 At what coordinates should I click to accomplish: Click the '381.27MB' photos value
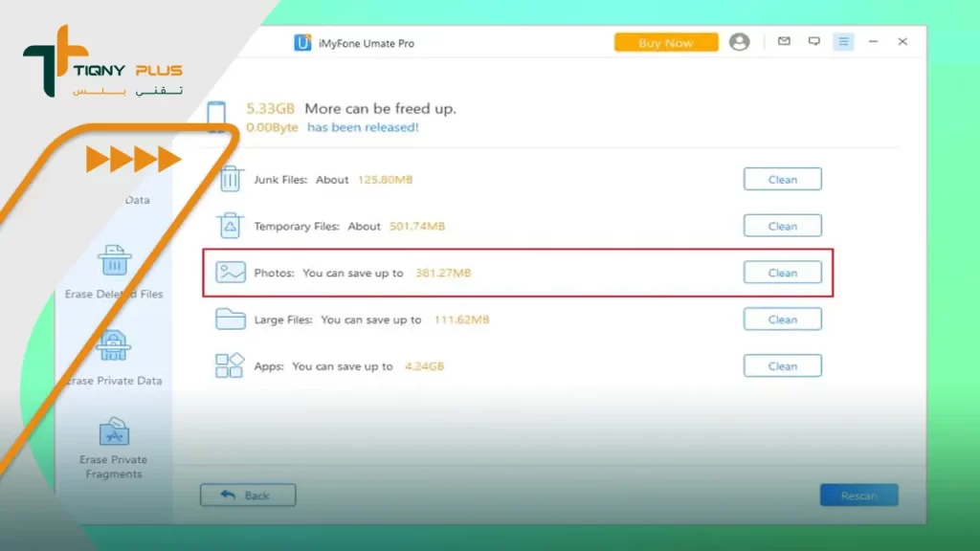(443, 273)
